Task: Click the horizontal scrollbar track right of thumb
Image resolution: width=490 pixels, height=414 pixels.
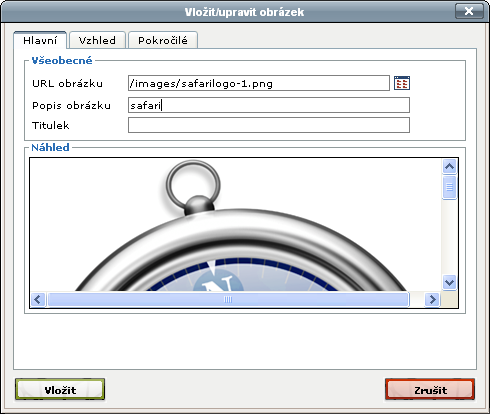Action: point(417,299)
